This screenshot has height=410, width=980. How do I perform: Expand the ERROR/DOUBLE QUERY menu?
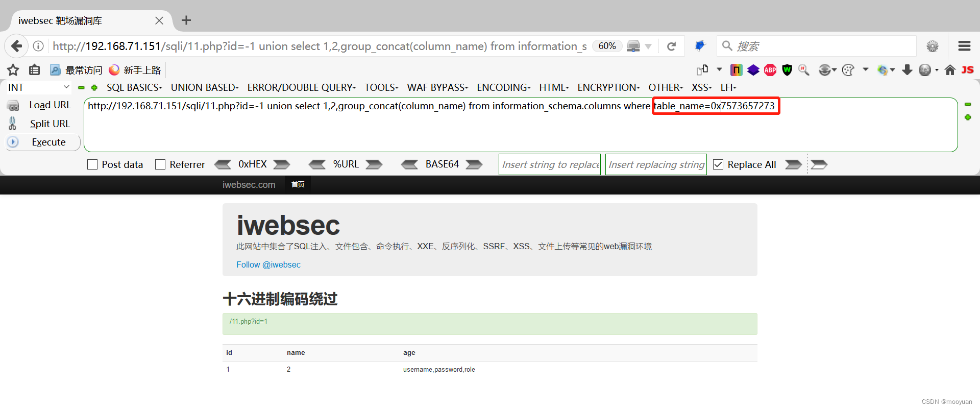coord(302,87)
